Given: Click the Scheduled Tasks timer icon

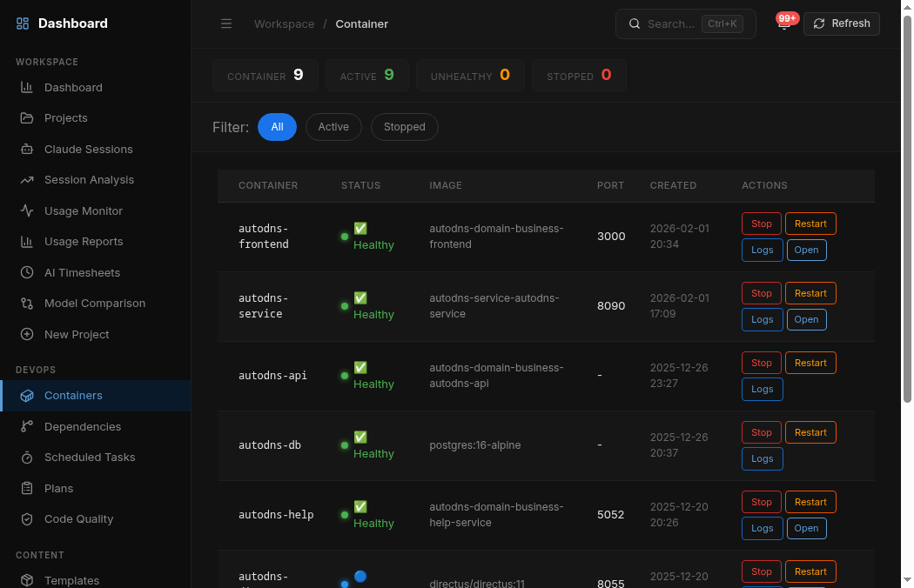Looking at the screenshot, I should click(27, 458).
